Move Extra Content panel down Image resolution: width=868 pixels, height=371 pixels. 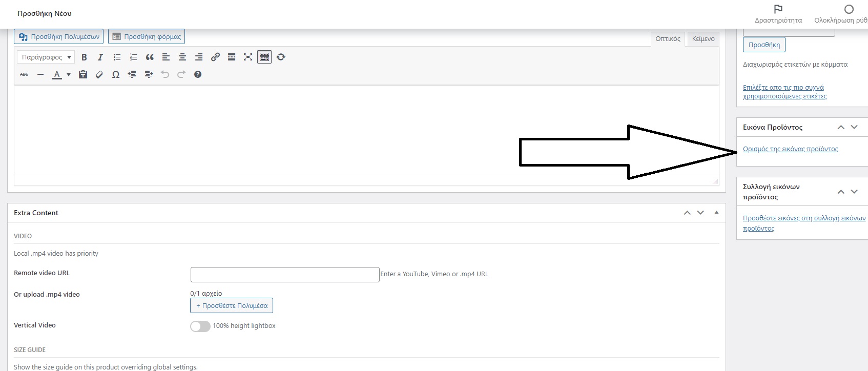[x=700, y=213]
